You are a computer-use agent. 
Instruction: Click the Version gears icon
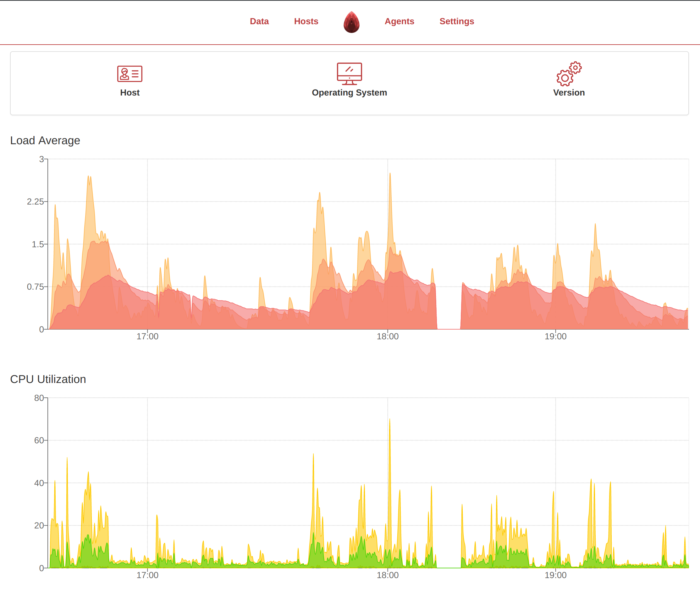pos(569,74)
